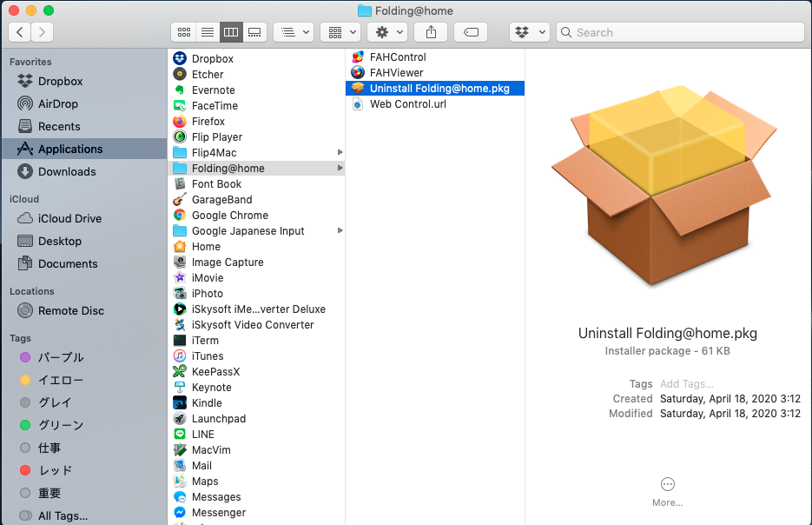The image size is (812, 525).
Task: Open the item grouping grid dropdown
Action: click(340, 32)
